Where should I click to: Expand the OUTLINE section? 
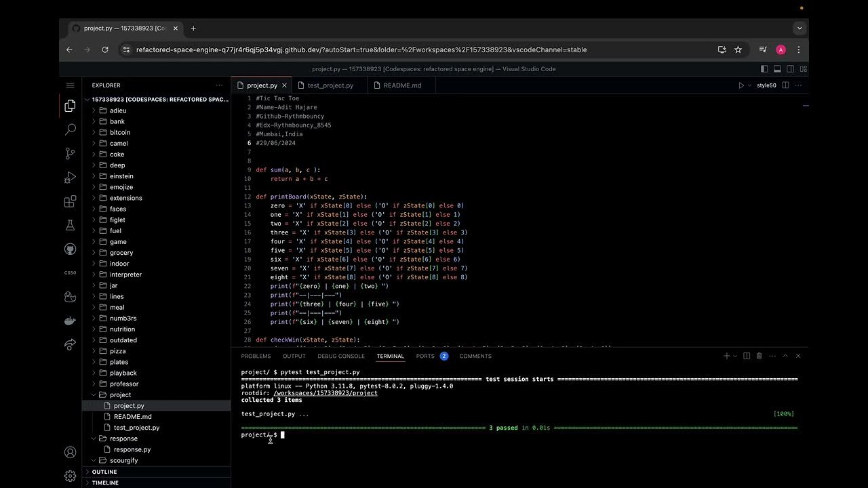157,472
